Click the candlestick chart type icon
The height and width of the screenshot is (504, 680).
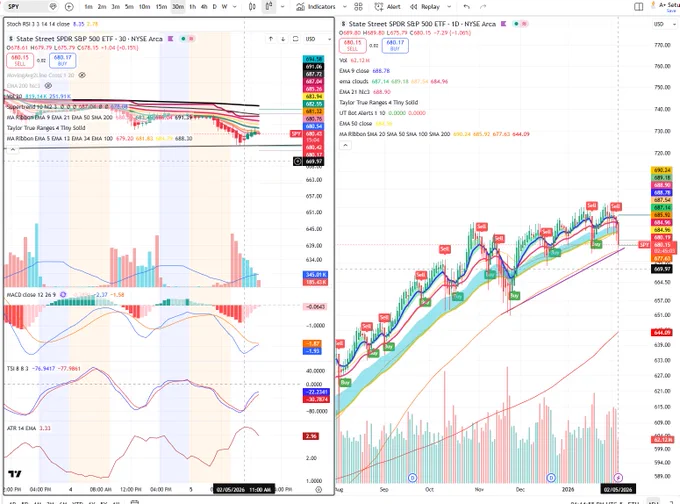pos(252,7)
